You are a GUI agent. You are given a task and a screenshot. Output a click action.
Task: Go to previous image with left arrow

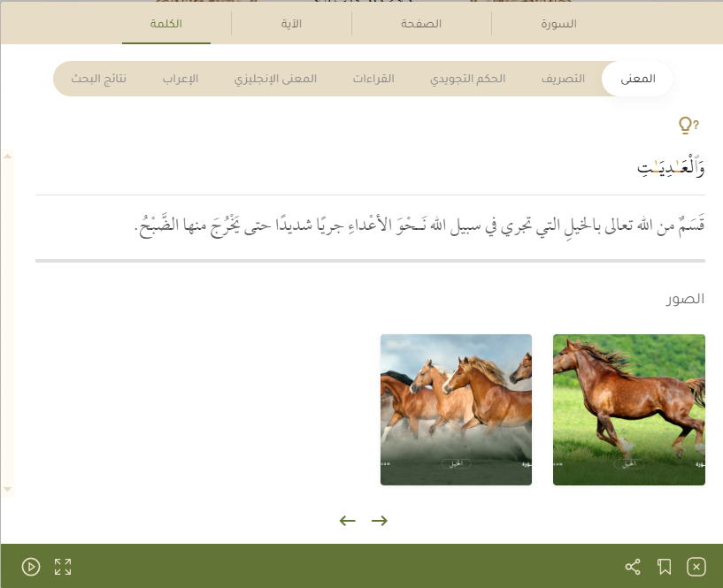click(348, 521)
